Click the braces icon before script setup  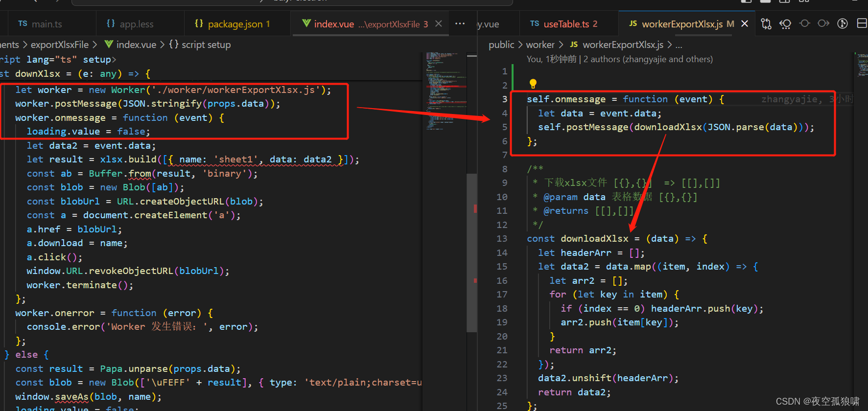pyautogui.click(x=174, y=45)
